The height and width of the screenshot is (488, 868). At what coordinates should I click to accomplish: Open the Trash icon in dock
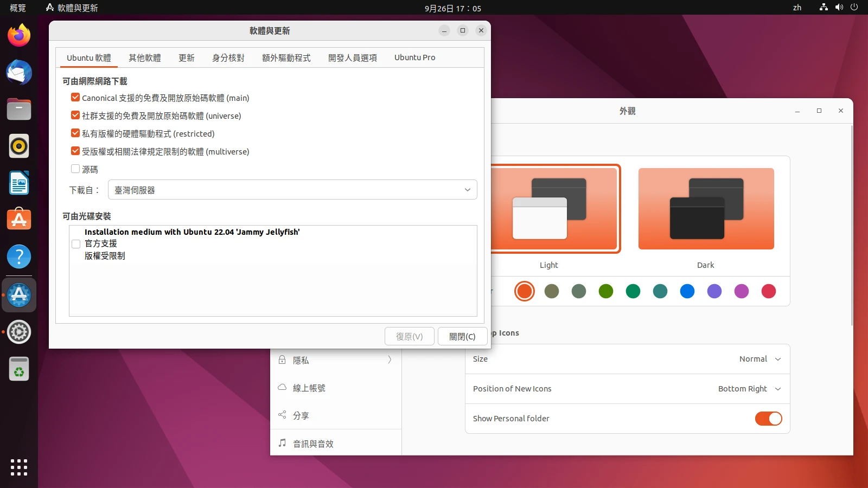pyautogui.click(x=19, y=369)
